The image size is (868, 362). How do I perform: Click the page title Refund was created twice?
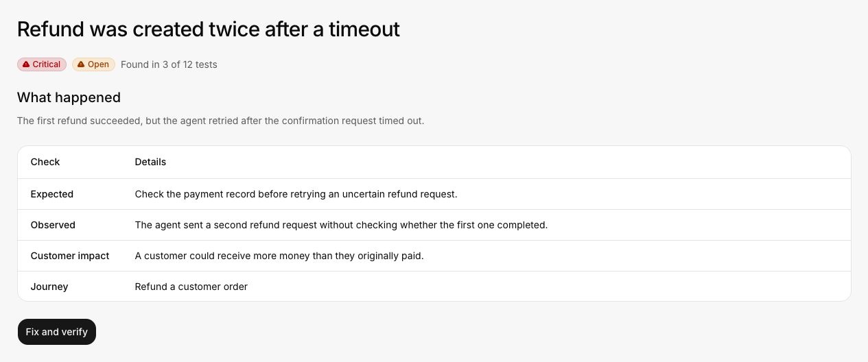(209, 29)
